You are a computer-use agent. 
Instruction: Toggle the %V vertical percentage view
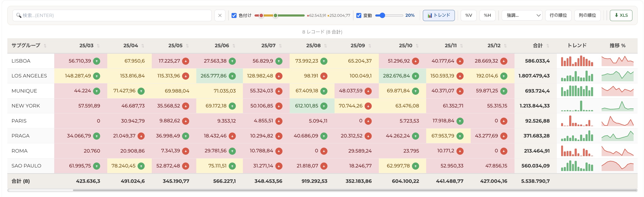click(x=469, y=15)
